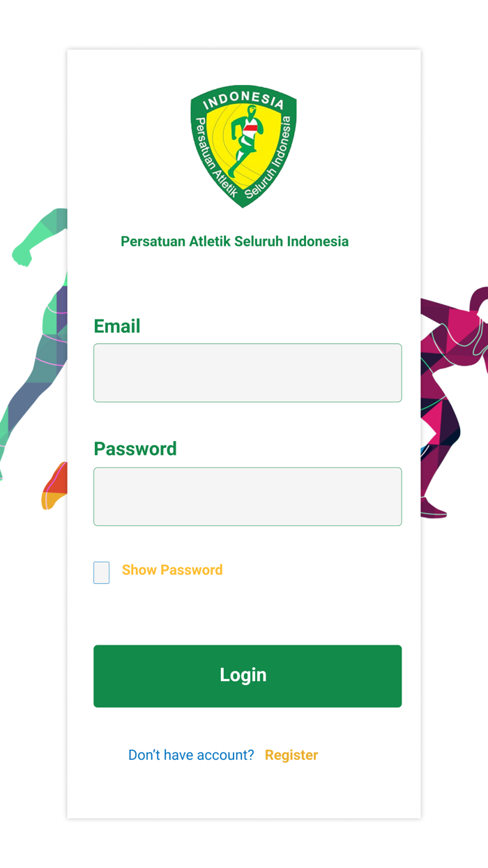Click inside the Email input box
Image resolution: width=488 pixels, height=868 pixels.
click(x=247, y=373)
